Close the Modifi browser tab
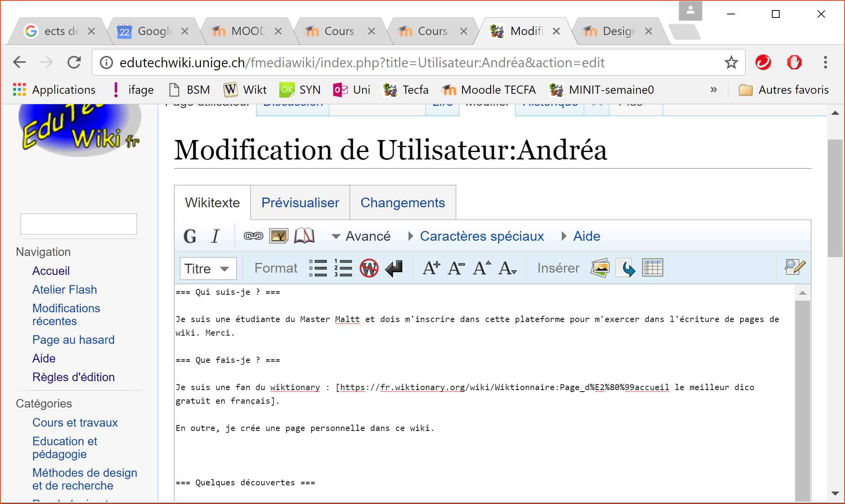This screenshot has height=504, width=845. [x=556, y=31]
